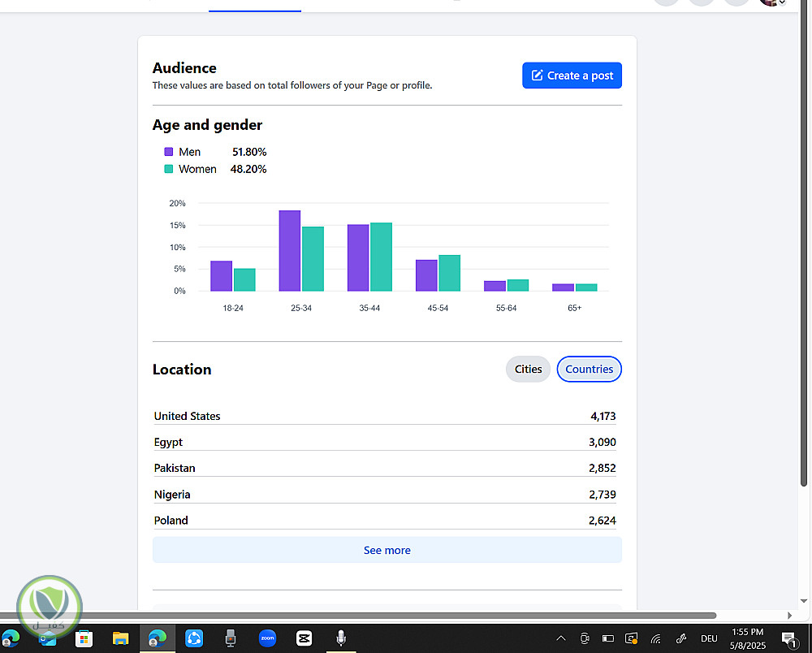This screenshot has width=812, height=653.
Task: Click the 20% y-axis label
Action: click(x=177, y=203)
